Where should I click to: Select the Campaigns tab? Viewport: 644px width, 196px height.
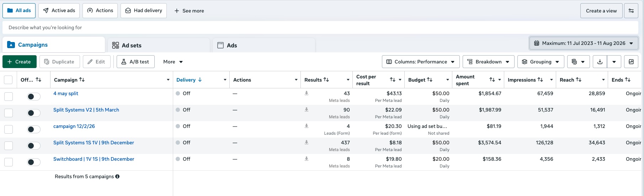click(53, 45)
